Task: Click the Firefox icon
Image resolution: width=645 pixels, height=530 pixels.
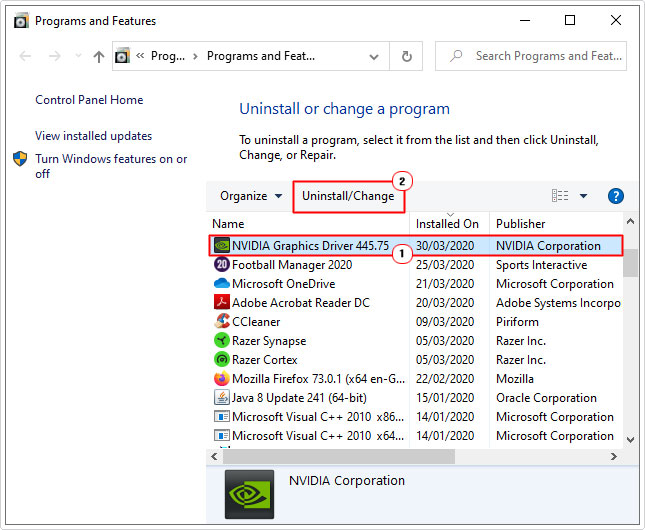Action: [222, 378]
